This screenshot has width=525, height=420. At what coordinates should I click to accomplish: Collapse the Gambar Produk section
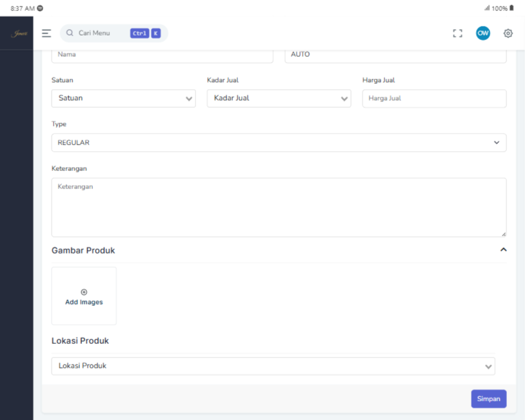(503, 250)
